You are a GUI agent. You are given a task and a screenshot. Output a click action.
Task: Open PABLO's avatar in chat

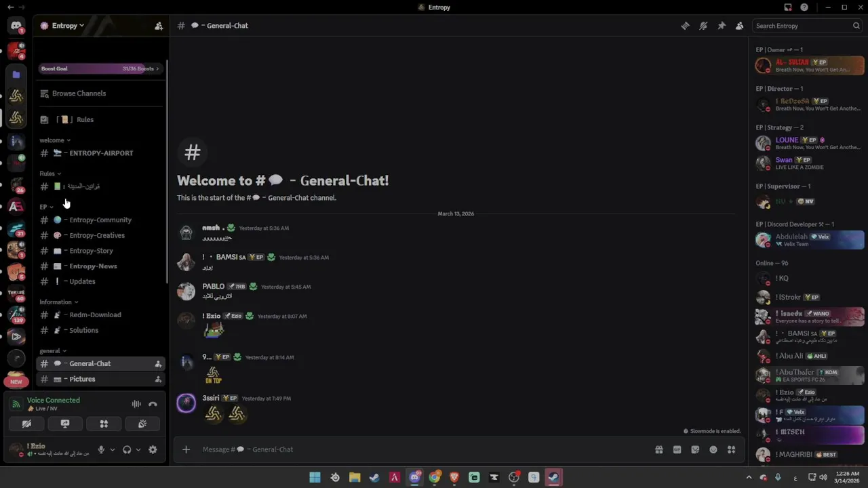pyautogui.click(x=186, y=291)
